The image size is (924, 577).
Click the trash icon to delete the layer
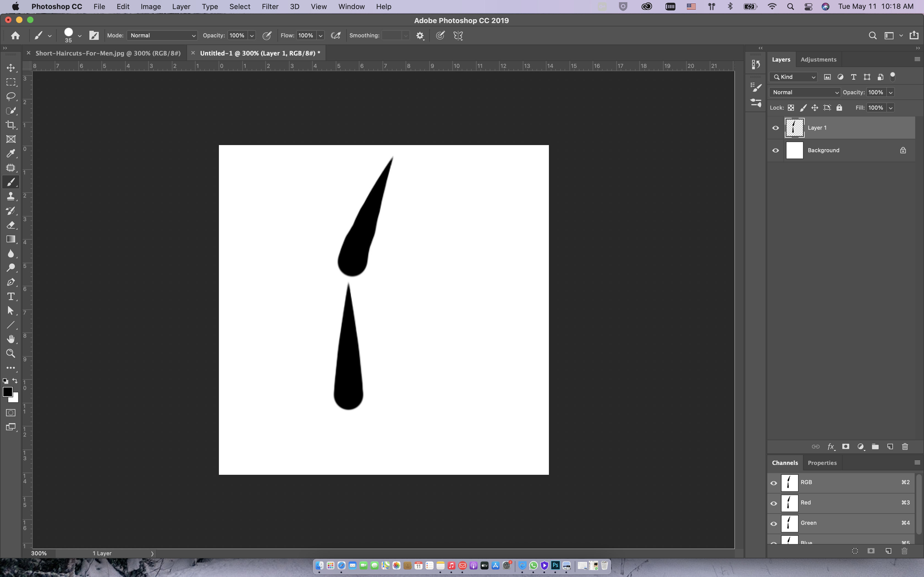click(x=904, y=446)
